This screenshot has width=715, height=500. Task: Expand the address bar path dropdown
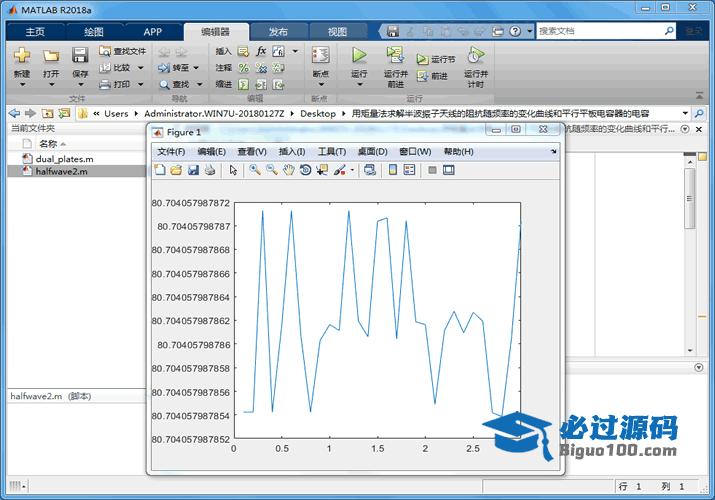pyautogui.click(x=685, y=114)
